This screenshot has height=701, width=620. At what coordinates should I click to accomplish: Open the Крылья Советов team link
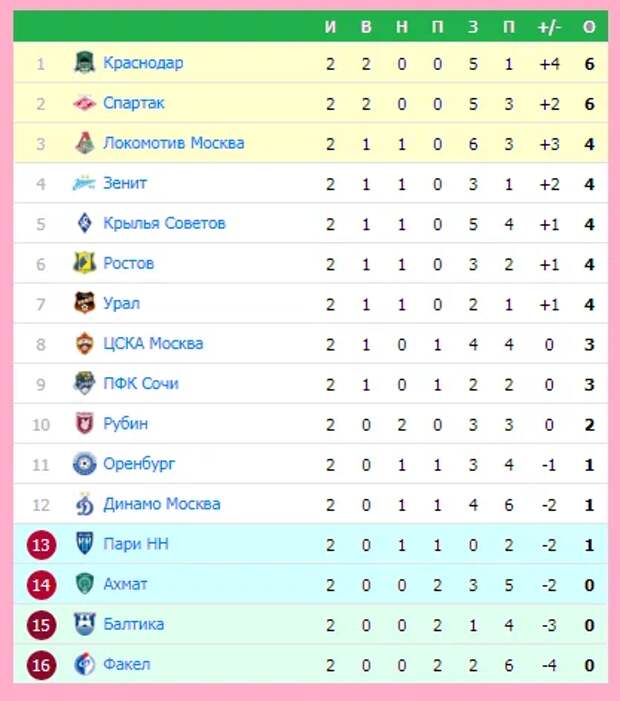164,223
